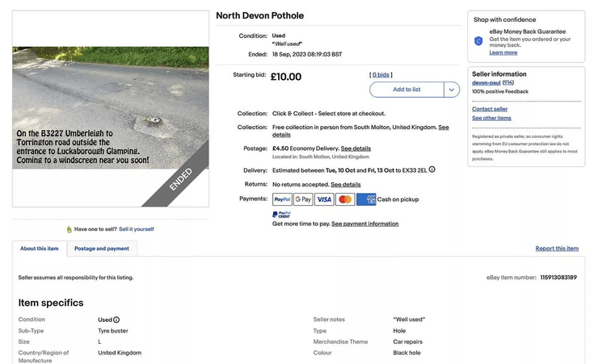Click the Visa card icon

coord(324,199)
